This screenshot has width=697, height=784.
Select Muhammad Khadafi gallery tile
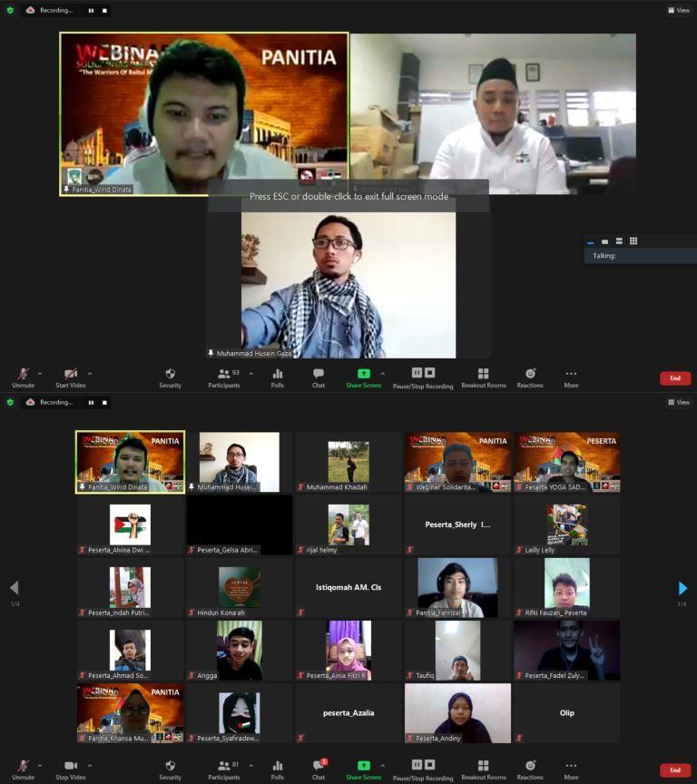tap(348, 462)
